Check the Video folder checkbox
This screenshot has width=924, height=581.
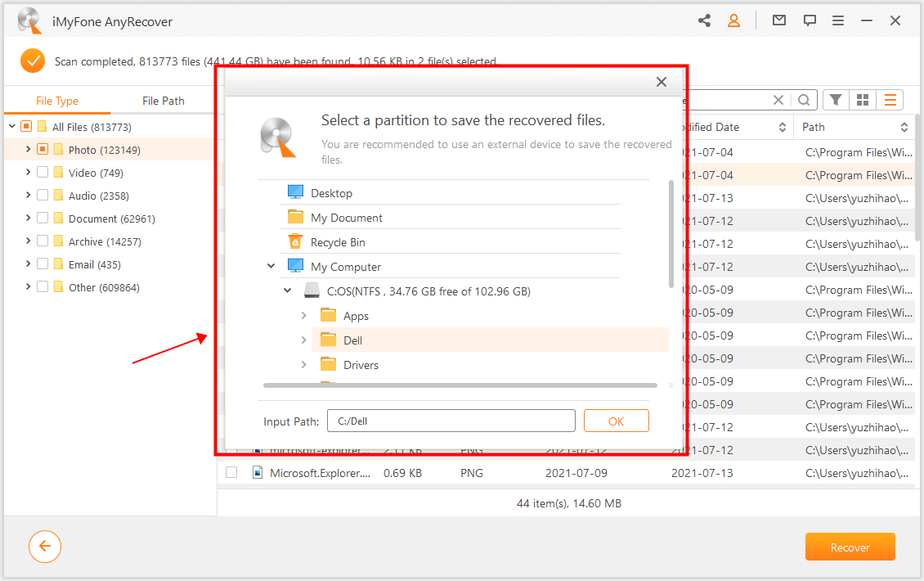(x=44, y=172)
